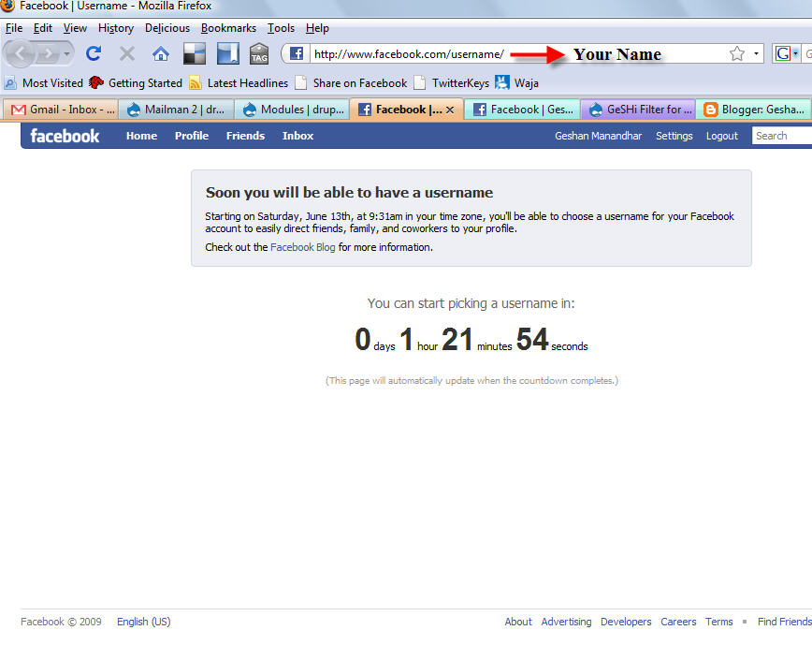
Task: Open the Delicious menu
Action: click(x=167, y=28)
